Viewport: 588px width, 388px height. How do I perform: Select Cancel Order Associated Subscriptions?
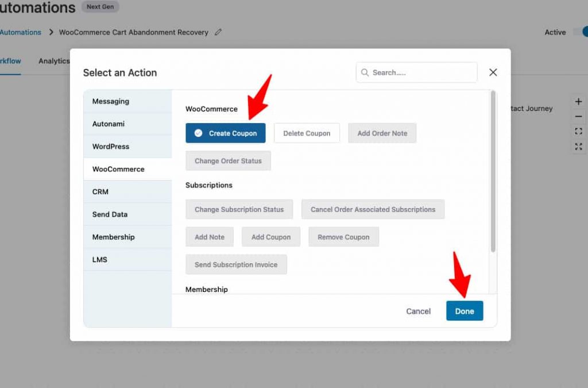tap(373, 209)
